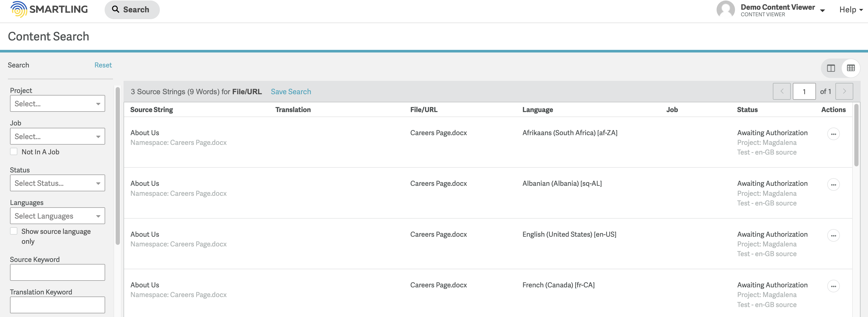
Task: Click the Save Search link
Action: (291, 92)
